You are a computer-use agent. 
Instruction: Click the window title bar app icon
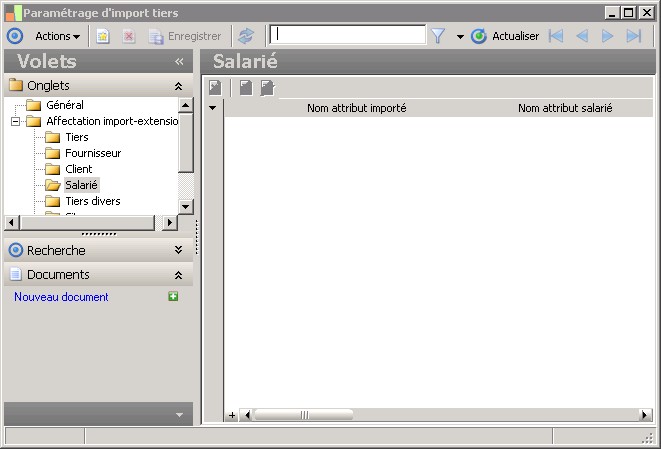[13, 13]
